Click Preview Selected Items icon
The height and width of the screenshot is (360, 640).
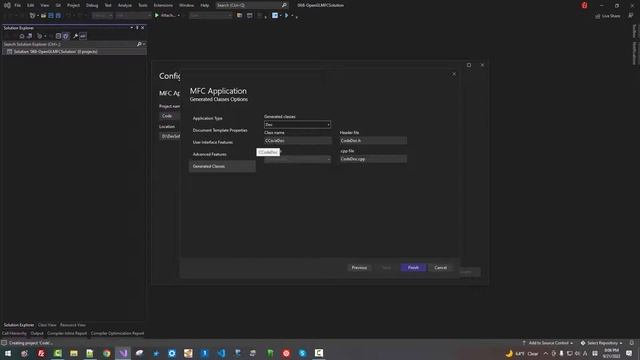83,36
